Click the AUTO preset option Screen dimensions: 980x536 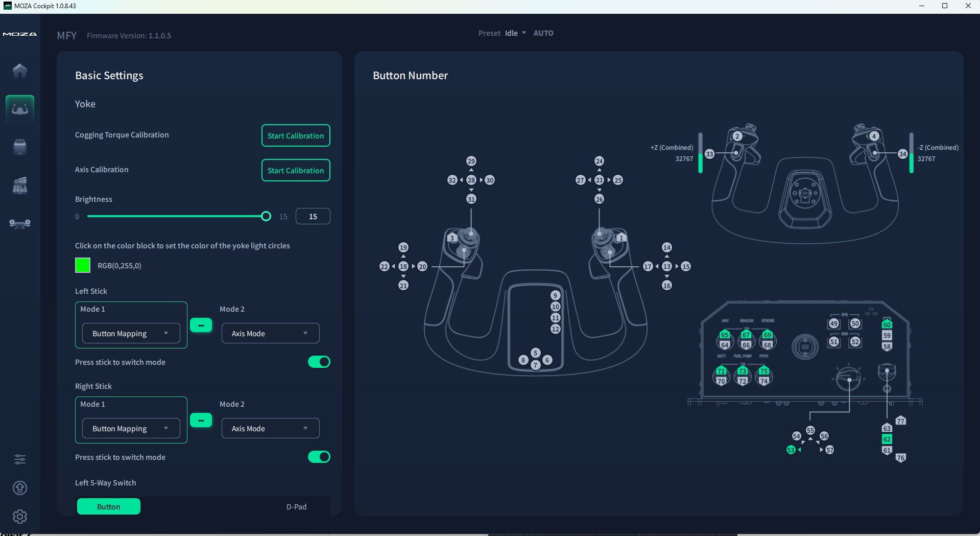(x=543, y=33)
